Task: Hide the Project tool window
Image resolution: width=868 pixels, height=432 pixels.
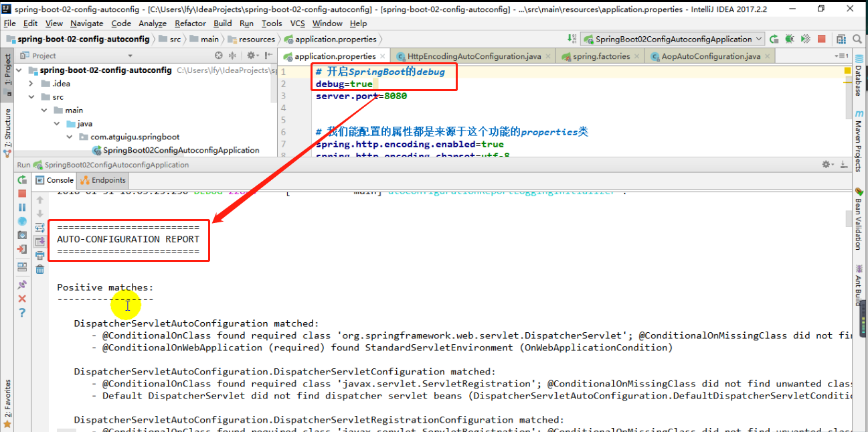Action: pyautogui.click(x=268, y=56)
